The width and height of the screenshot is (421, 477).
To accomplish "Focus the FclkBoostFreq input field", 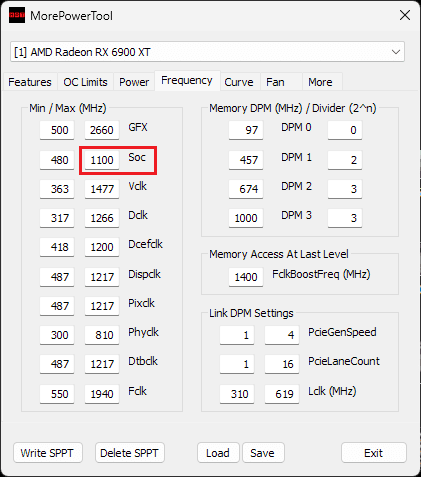I will [246, 277].
